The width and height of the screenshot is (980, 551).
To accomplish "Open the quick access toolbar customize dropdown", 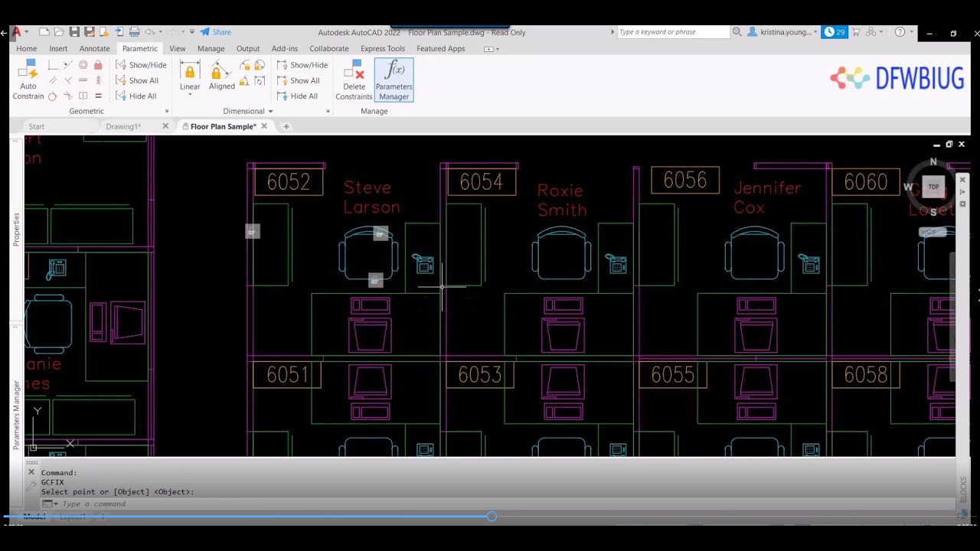I will click(x=192, y=32).
